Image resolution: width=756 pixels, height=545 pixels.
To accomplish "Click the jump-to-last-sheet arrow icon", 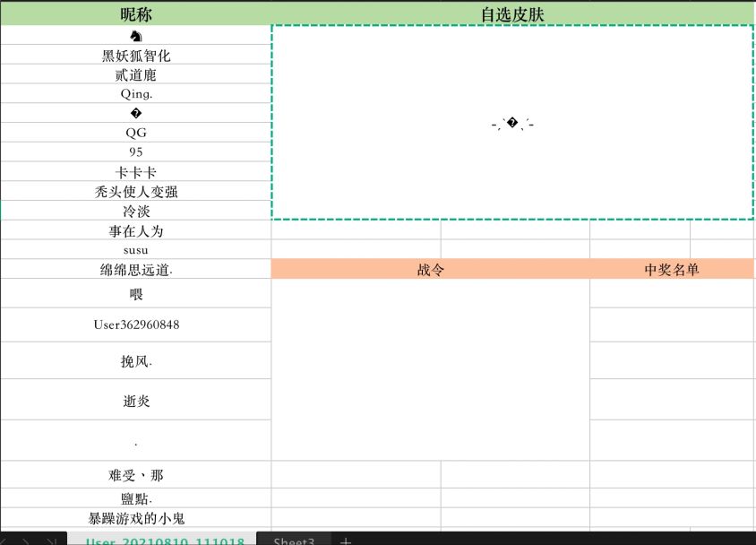I will pos(51,541).
